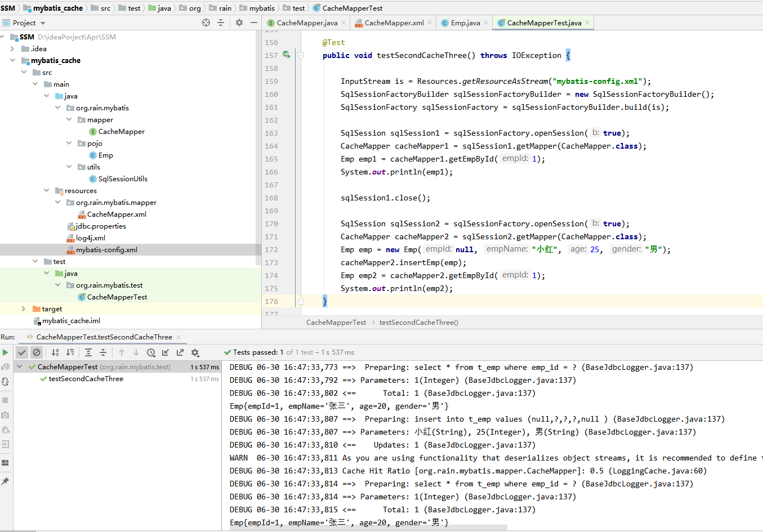Close CacheMapperTest.testSecondCacheThree run tab
The image size is (763, 532).
179,337
